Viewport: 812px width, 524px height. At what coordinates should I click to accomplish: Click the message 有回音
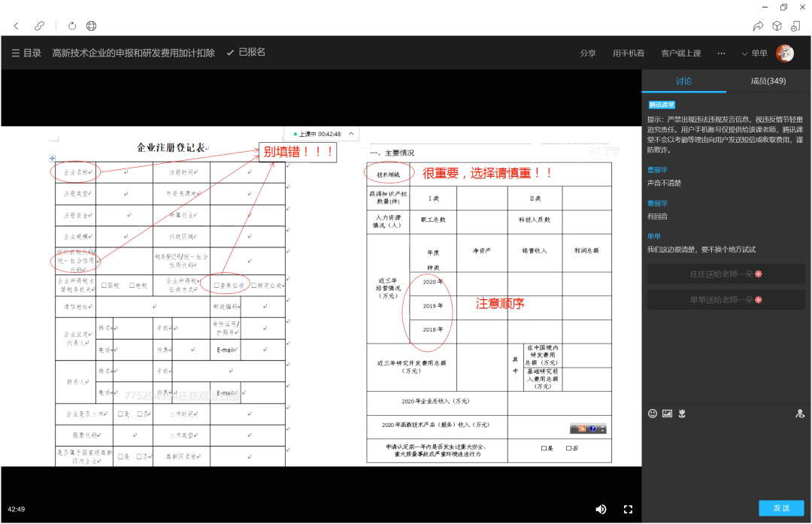click(657, 217)
